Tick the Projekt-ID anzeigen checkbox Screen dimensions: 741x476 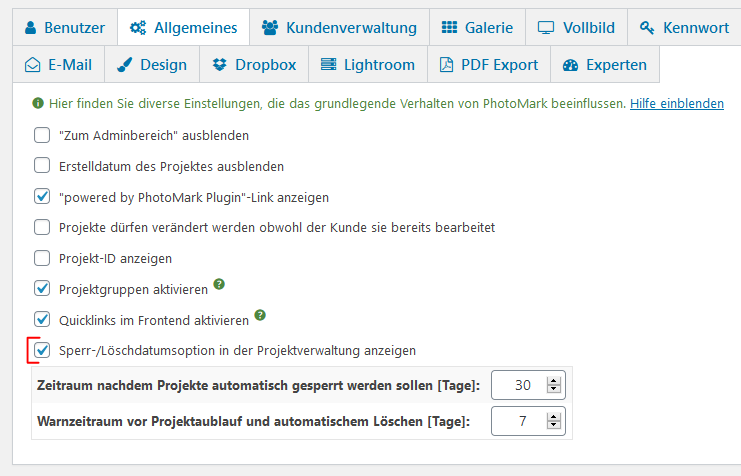(x=42, y=258)
